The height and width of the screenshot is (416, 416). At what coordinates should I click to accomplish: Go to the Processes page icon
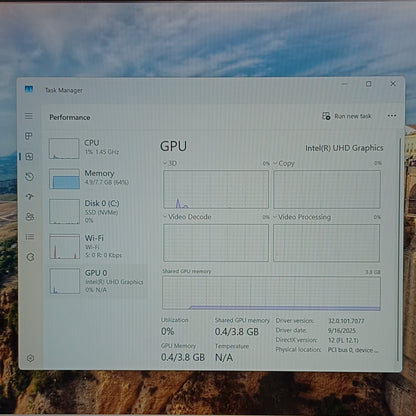click(29, 136)
